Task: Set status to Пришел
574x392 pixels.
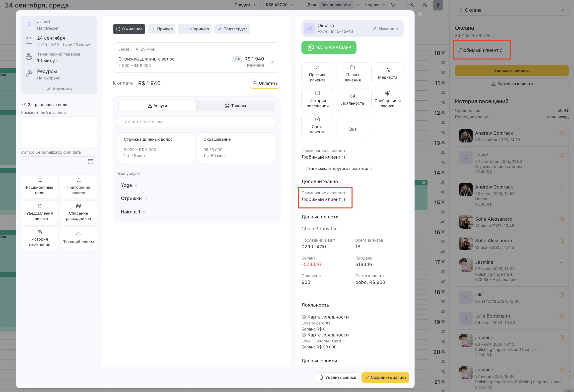Action: pos(162,29)
